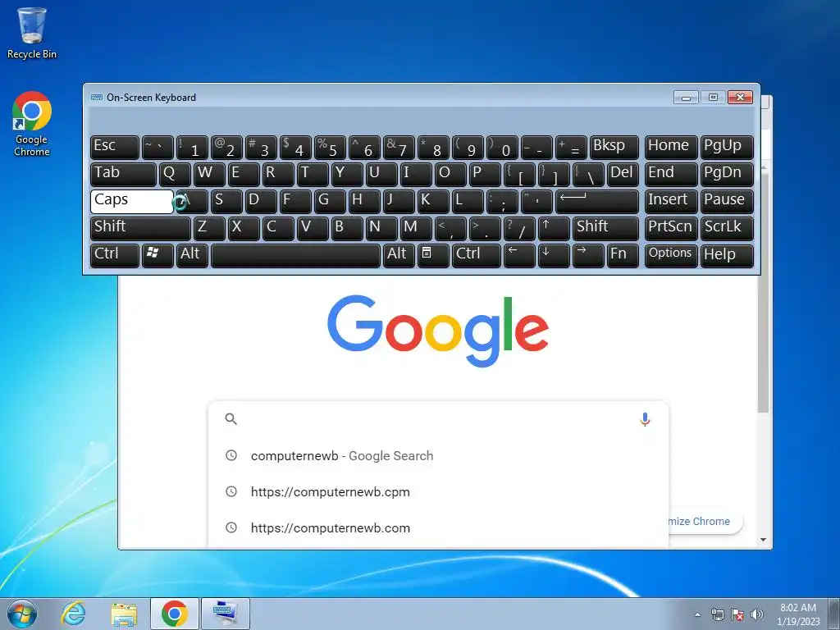The width and height of the screenshot is (840, 630).
Task: Click the volume speaker tray icon
Action: 756,614
